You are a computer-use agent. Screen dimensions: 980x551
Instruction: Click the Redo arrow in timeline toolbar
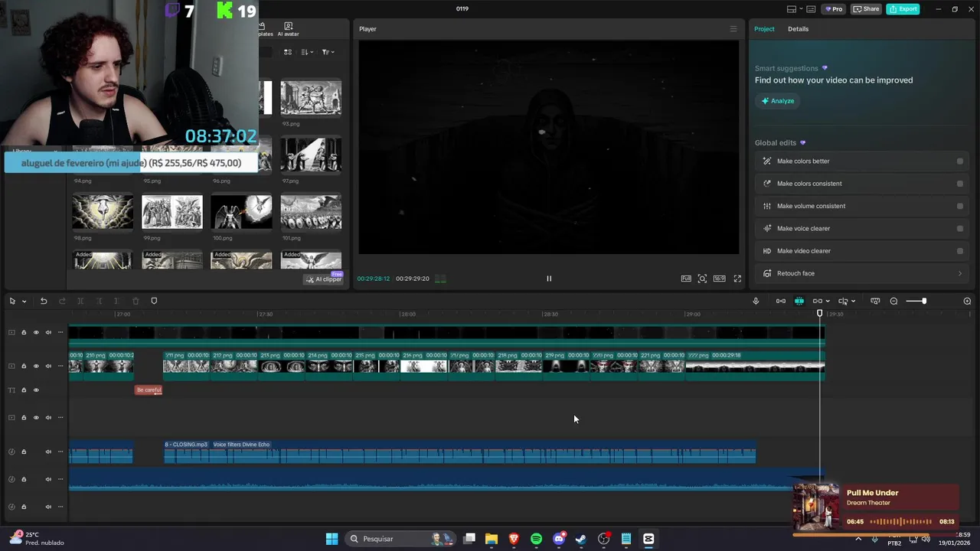pyautogui.click(x=62, y=301)
